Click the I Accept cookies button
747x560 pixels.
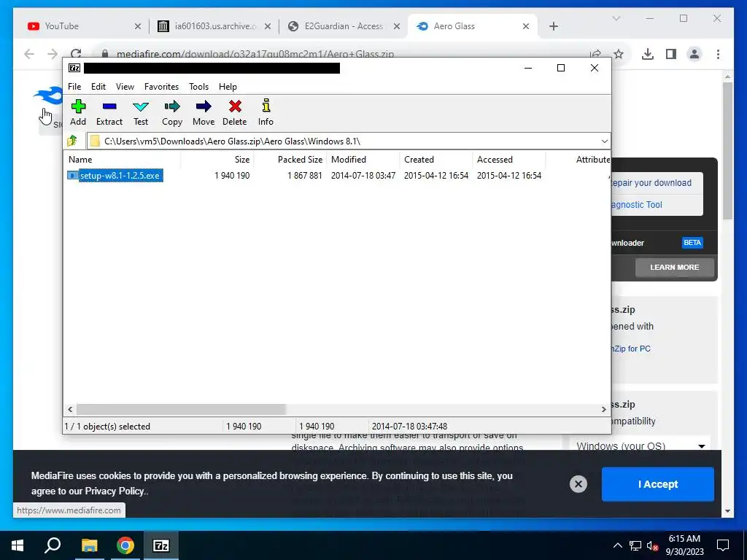click(657, 484)
